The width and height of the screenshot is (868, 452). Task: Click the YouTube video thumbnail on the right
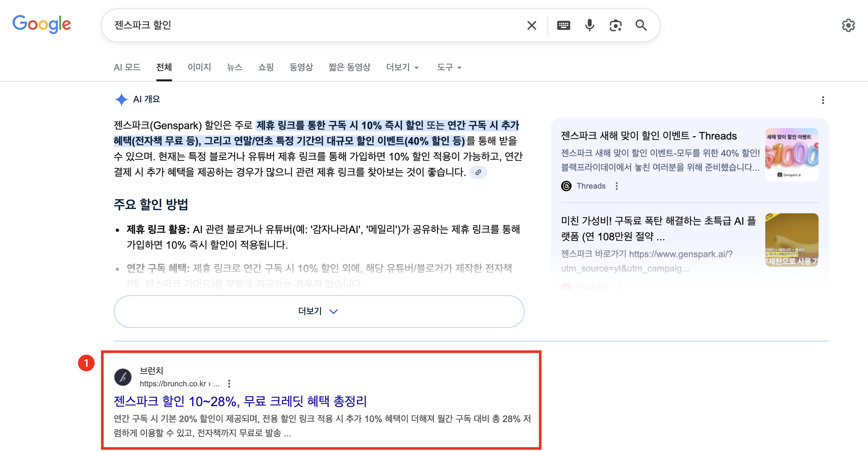(792, 240)
